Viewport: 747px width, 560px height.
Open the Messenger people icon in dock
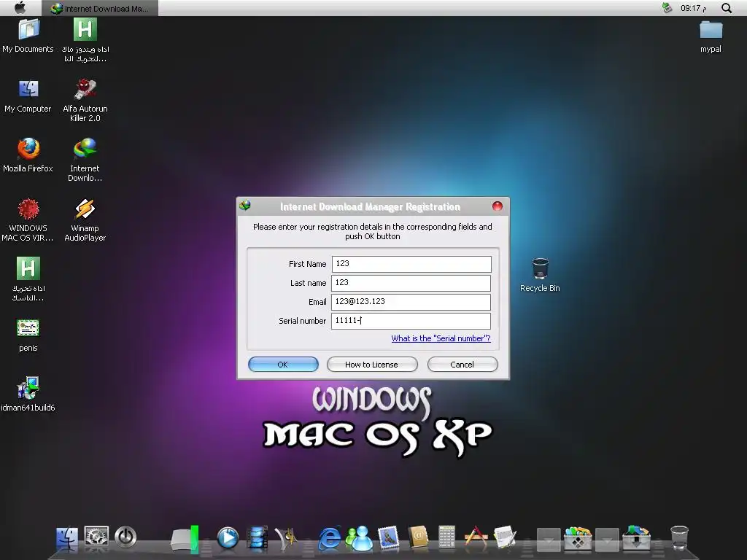point(359,538)
